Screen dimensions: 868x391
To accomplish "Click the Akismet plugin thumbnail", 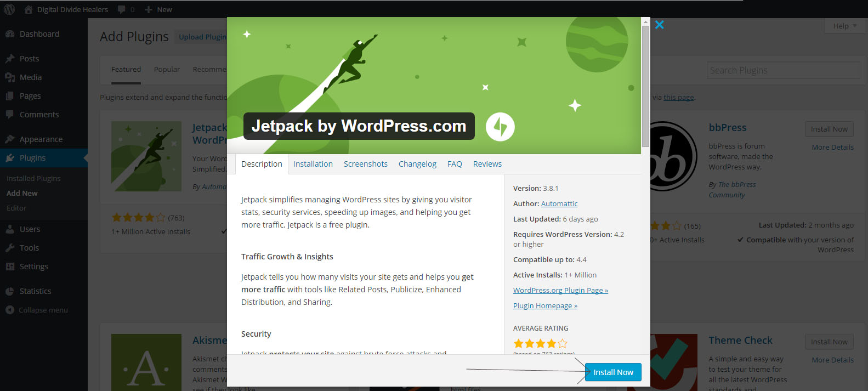I will pos(146,362).
